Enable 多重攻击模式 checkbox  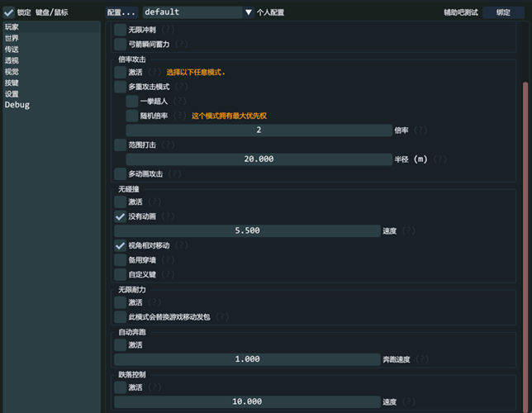[121, 87]
